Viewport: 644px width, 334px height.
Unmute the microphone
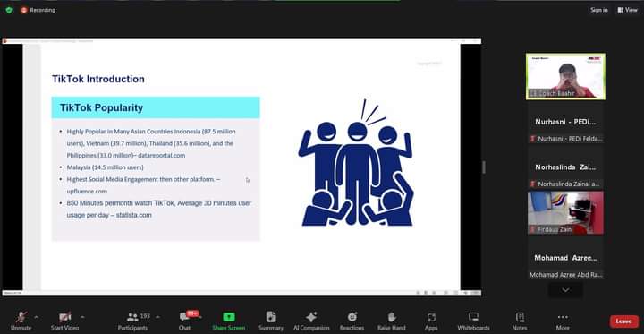[21, 321]
